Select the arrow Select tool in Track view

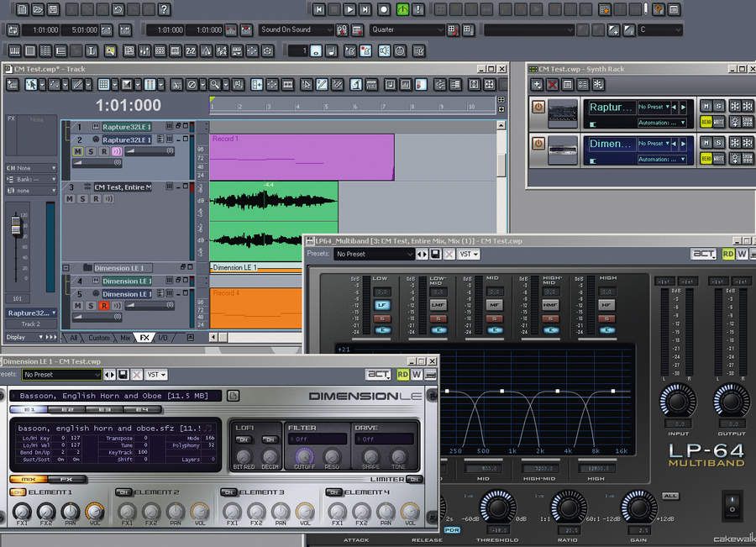[x=31, y=85]
